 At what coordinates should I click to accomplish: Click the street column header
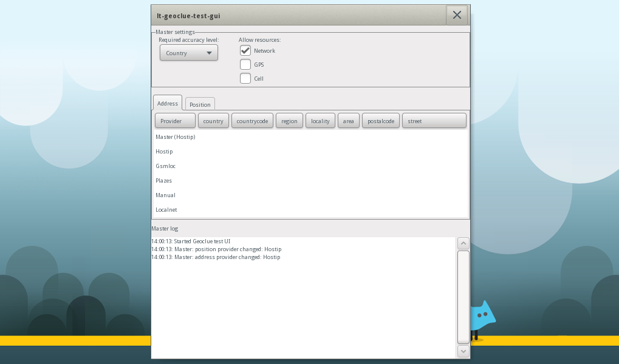point(434,121)
